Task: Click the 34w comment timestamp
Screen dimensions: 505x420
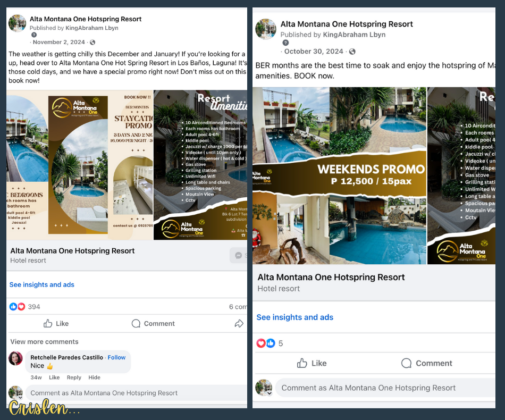Action: (36, 377)
